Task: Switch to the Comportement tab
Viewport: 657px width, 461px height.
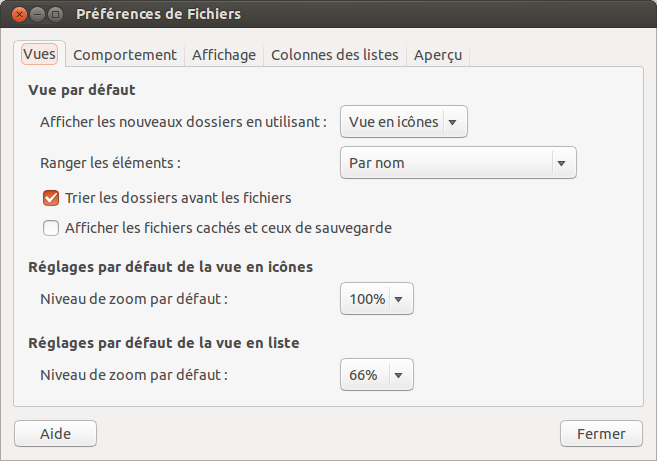Action: pyautogui.click(x=125, y=55)
